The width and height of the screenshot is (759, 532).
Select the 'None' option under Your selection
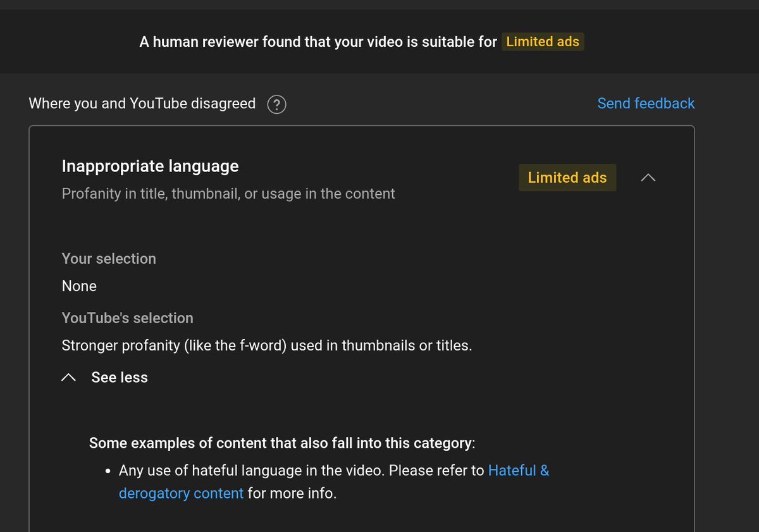coord(79,286)
